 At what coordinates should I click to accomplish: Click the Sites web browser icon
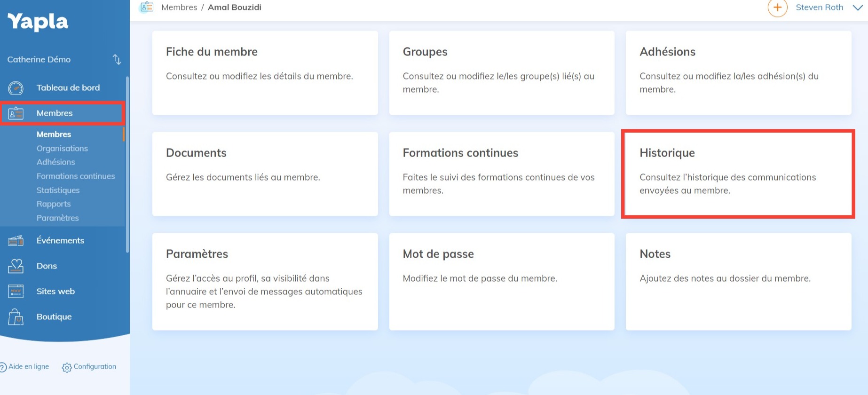click(16, 292)
